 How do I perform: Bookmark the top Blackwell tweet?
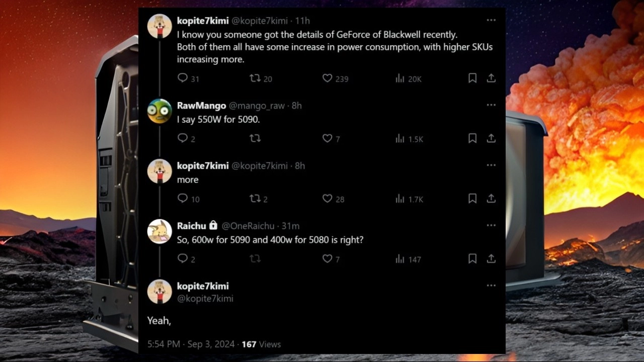coord(472,78)
